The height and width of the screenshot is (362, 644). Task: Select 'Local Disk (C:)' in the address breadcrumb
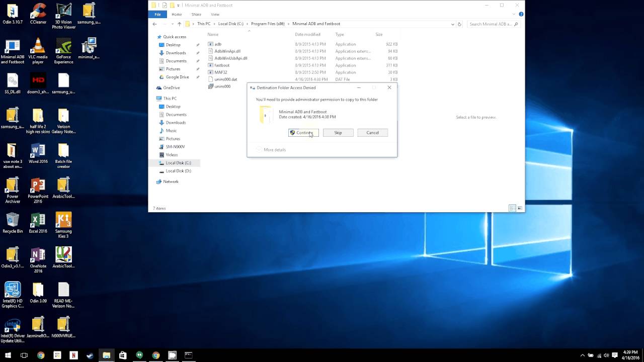point(230,24)
